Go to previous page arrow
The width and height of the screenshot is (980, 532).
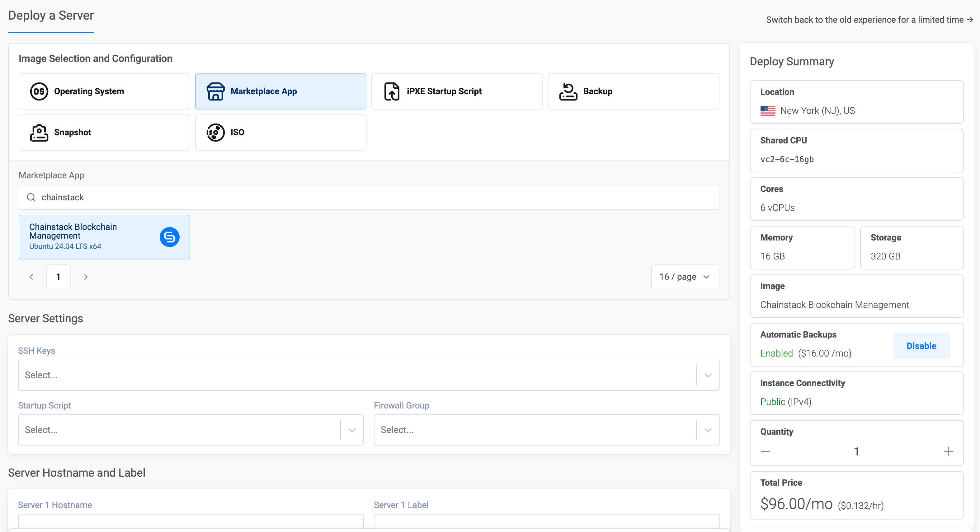31,277
